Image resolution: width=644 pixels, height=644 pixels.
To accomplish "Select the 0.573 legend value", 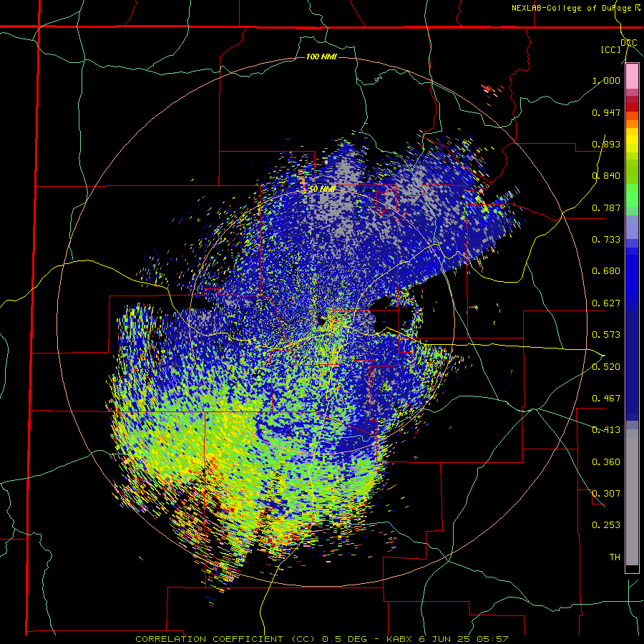I will coord(606,335).
